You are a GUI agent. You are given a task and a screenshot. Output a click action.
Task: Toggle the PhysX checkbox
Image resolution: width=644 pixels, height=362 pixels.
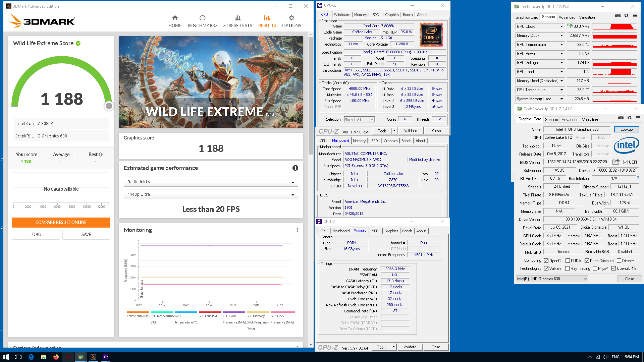(595, 268)
